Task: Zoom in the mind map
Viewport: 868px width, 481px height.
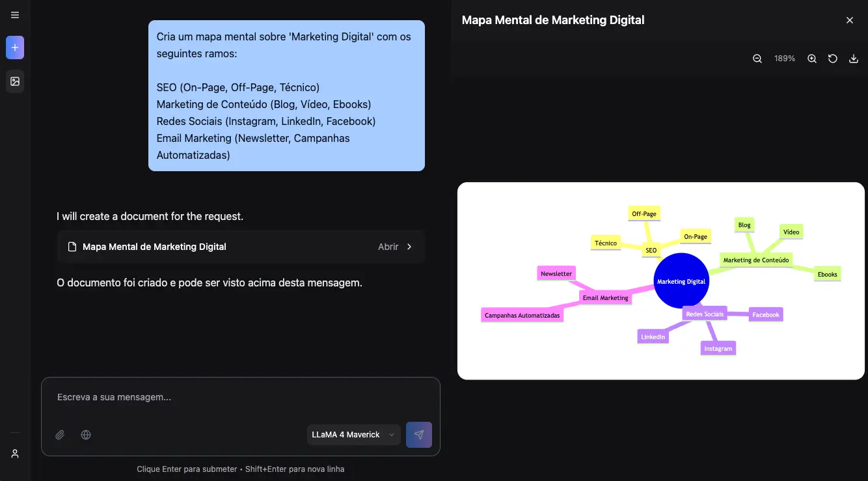Action: click(812, 59)
